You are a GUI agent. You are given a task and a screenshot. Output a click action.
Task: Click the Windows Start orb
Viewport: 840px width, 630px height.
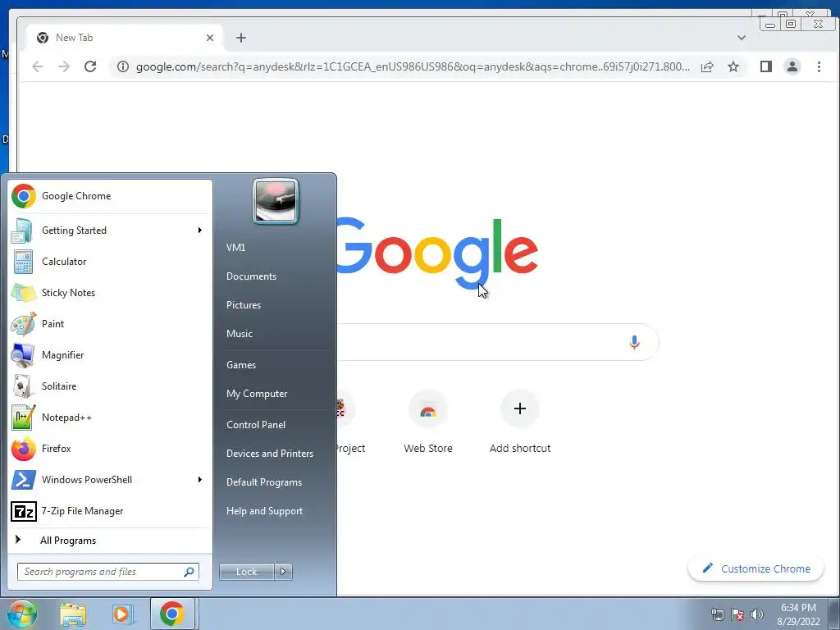tap(22, 614)
